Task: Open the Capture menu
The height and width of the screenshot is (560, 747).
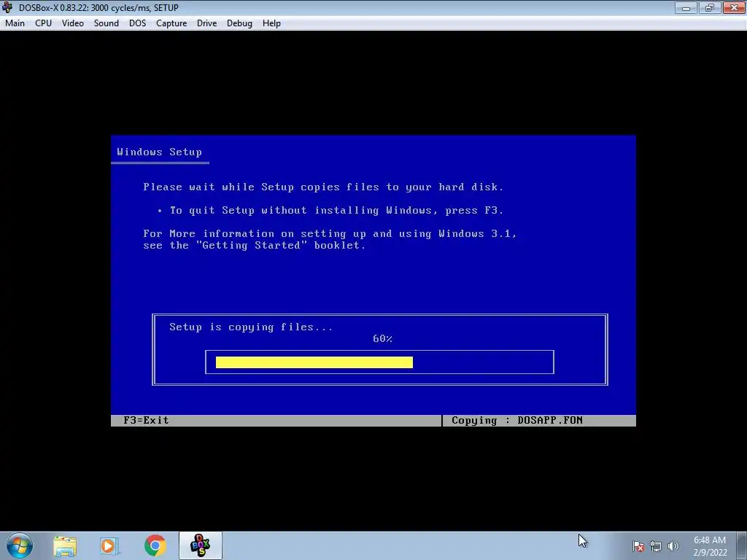Action: click(171, 23)
